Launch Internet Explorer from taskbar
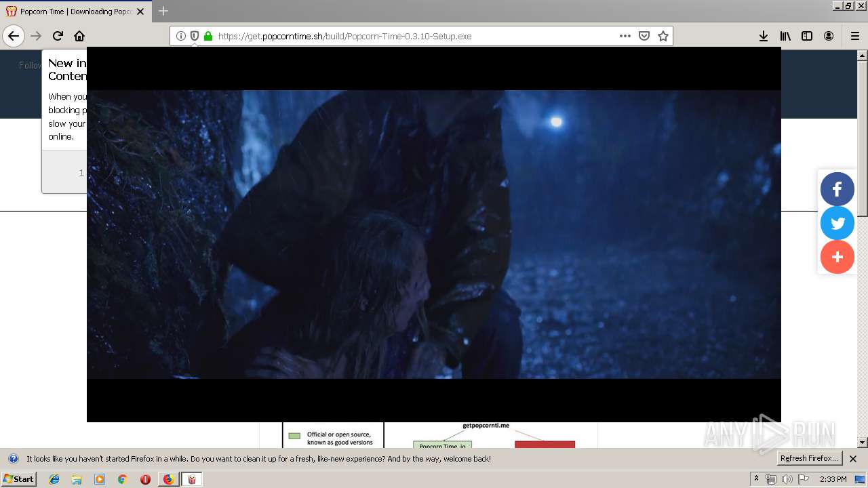868x488 pixels. coord(54,479)
